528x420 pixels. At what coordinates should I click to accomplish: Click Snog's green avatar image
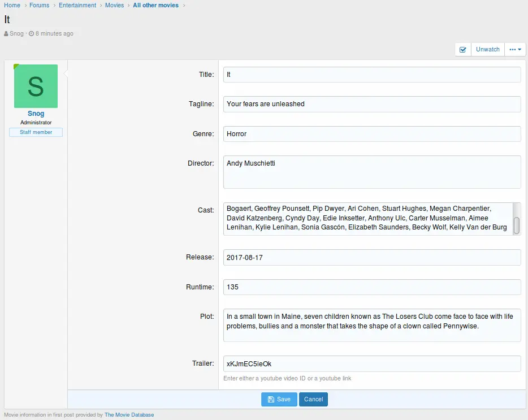(36, 86)
